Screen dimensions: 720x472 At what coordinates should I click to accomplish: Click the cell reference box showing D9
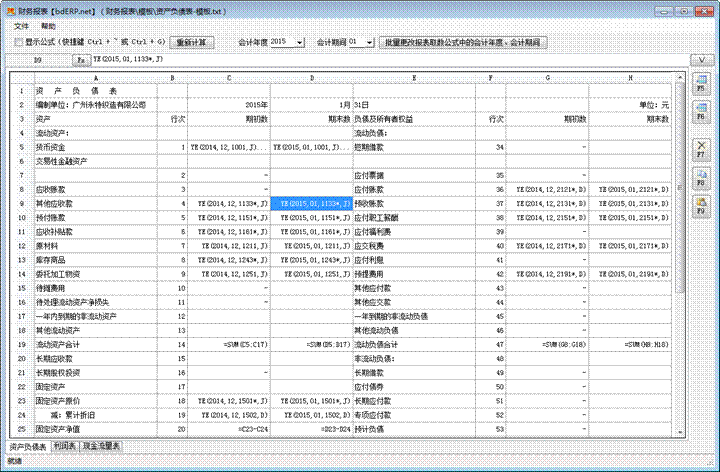[x=39, y=60]
